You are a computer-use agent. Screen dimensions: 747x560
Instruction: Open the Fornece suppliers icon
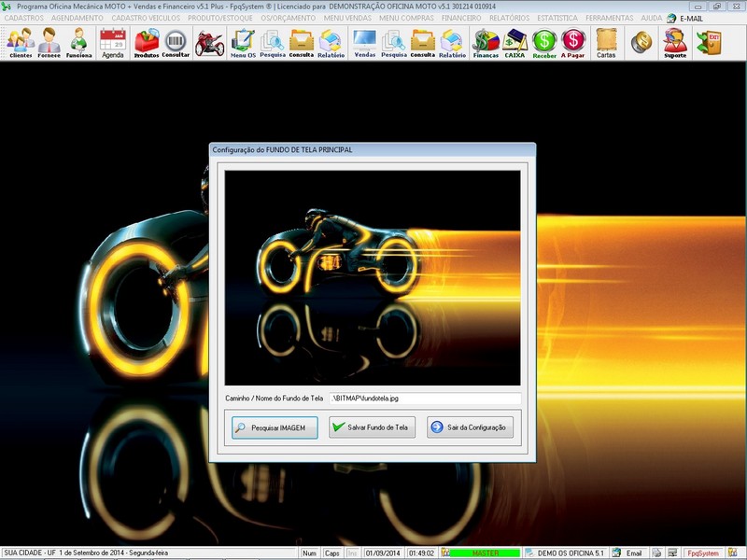click(49, 43)
